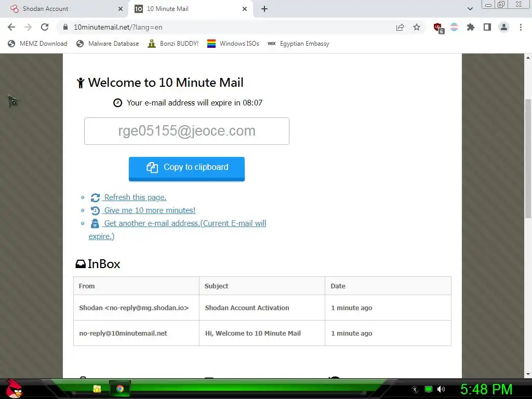Click the temporary e-mail address field
Screen dimensions: 532x399
click(x=187, y=131)
